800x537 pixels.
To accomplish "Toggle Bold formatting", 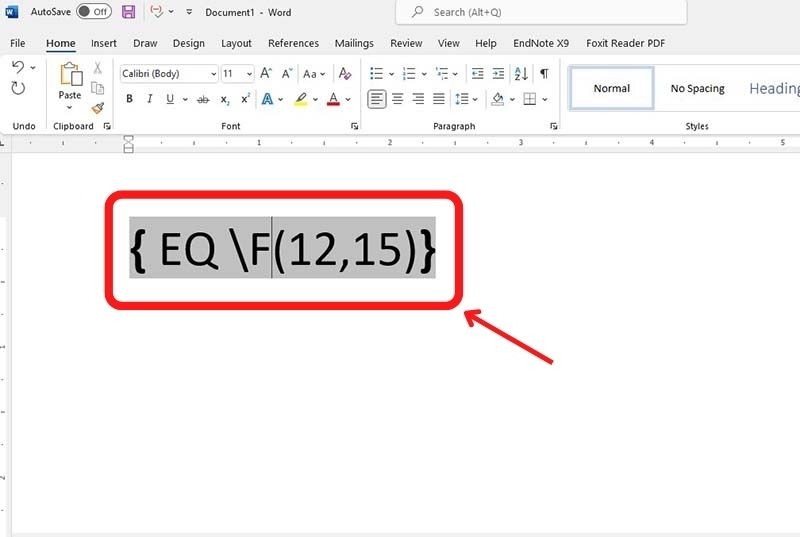I will (129, 99).
